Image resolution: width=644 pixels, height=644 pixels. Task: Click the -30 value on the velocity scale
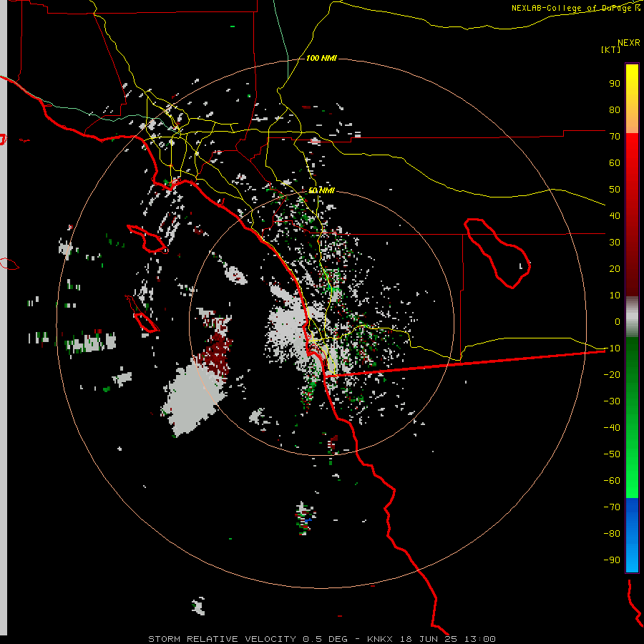pos(612,401)
